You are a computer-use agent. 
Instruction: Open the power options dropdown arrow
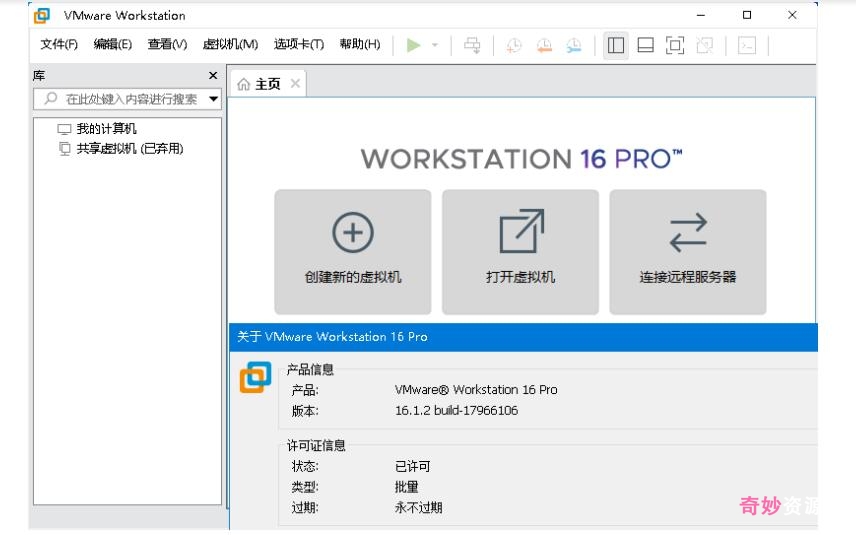coord(435,45)
